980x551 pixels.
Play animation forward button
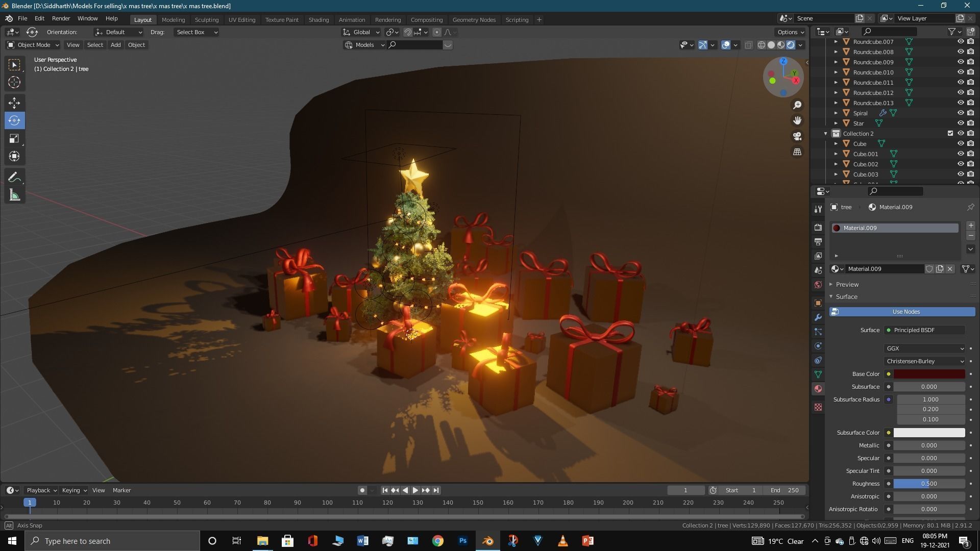tap(415, 490)
